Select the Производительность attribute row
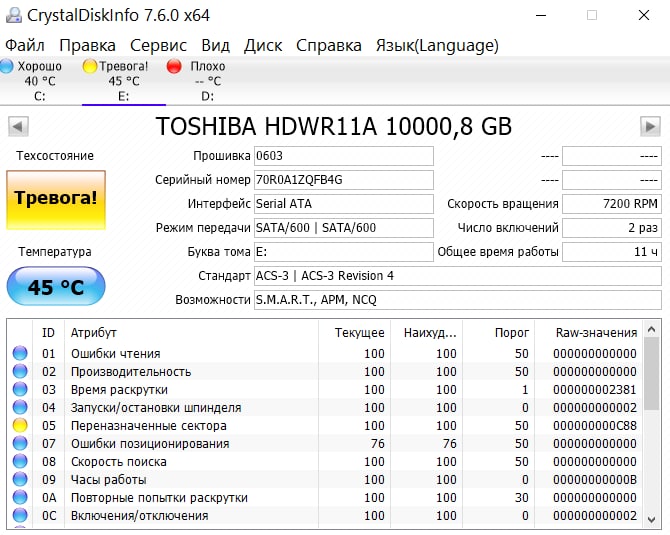The image size is (670, 535). (325, 371)
